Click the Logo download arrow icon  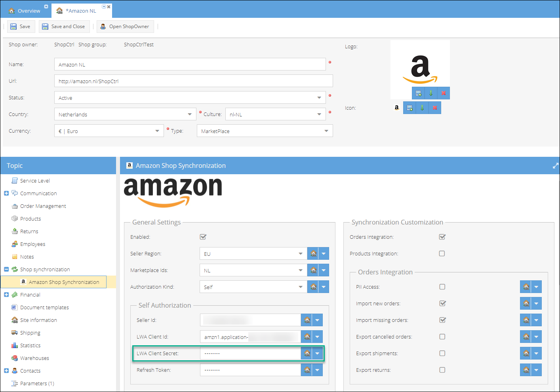[x=431, y=93]
